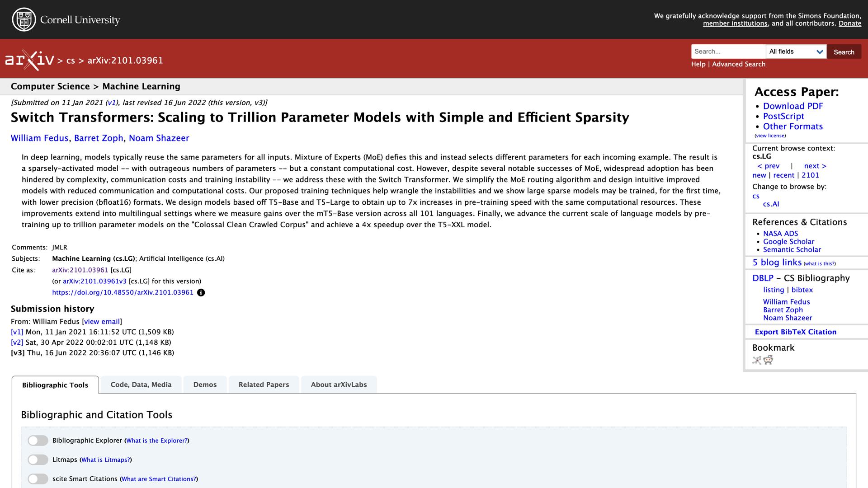
Task: Bookmark paper with BibSonomy icon
Action: pos(756,360)
